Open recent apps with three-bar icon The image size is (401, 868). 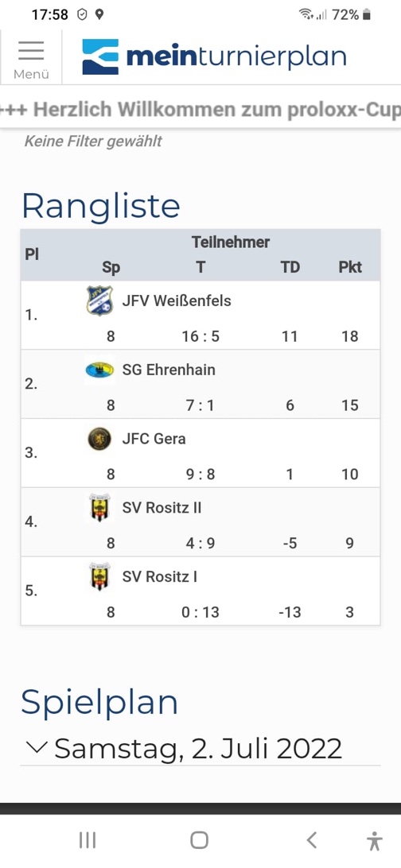pos(88,839)
